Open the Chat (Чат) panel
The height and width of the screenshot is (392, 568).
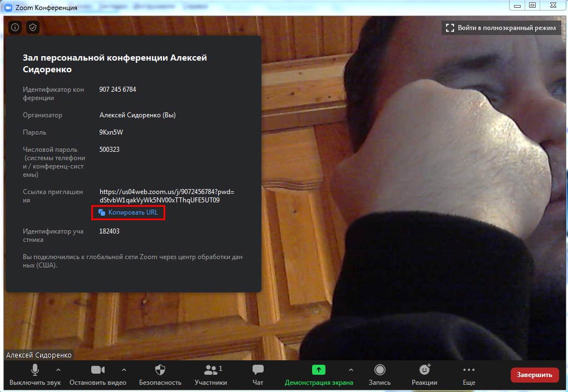point(258,375)
